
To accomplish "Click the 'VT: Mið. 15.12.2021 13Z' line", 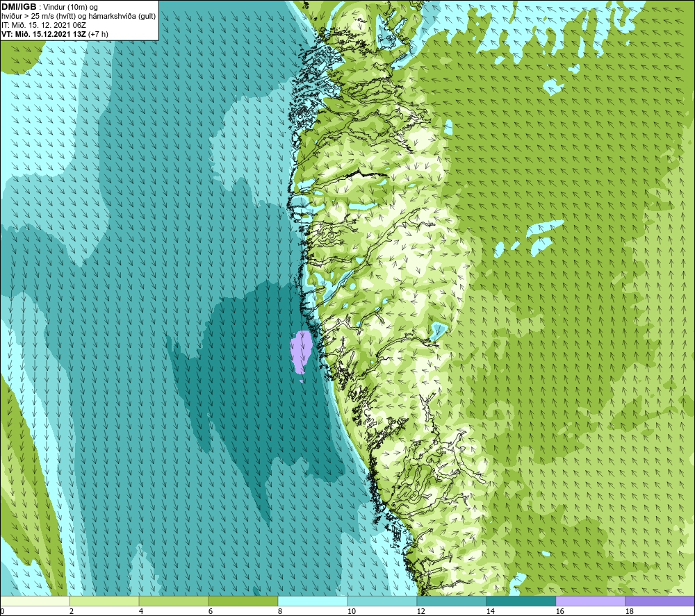I will pos(55,33).
